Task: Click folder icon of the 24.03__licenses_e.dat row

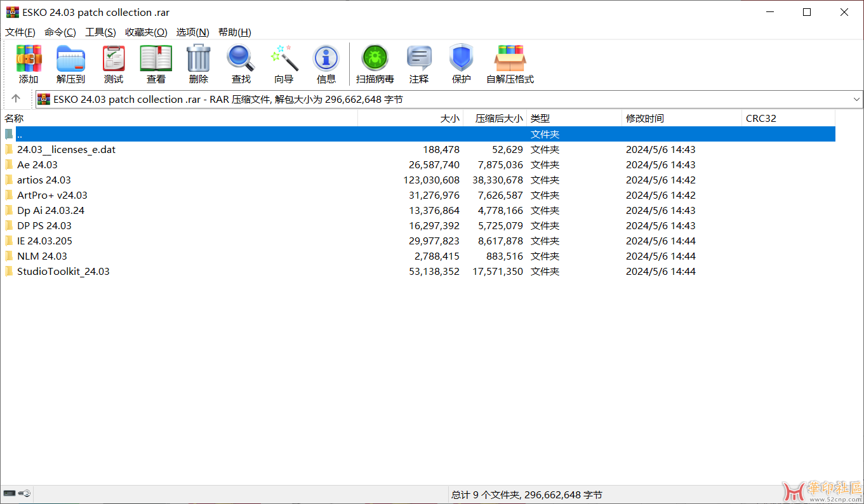Action: coord(9,150)
